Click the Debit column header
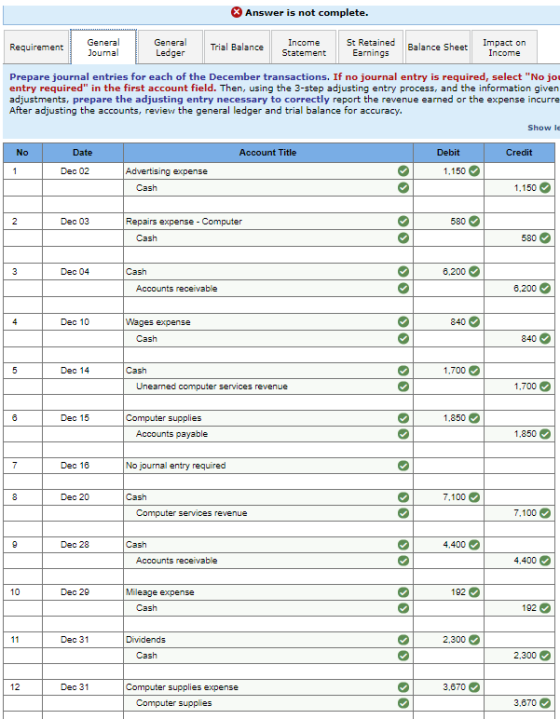560x719 pixels. pos(449,153)
